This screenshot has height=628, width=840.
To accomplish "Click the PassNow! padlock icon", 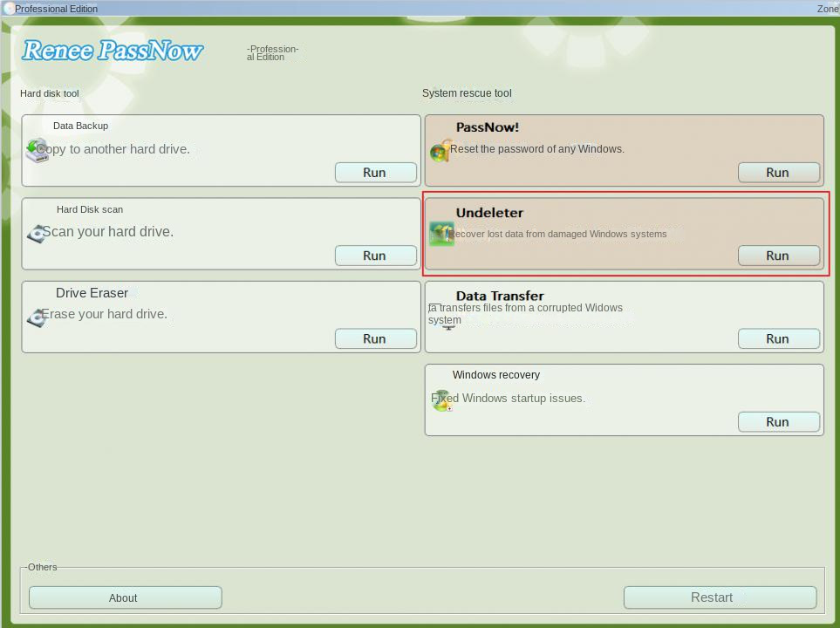I will [440, 149].
